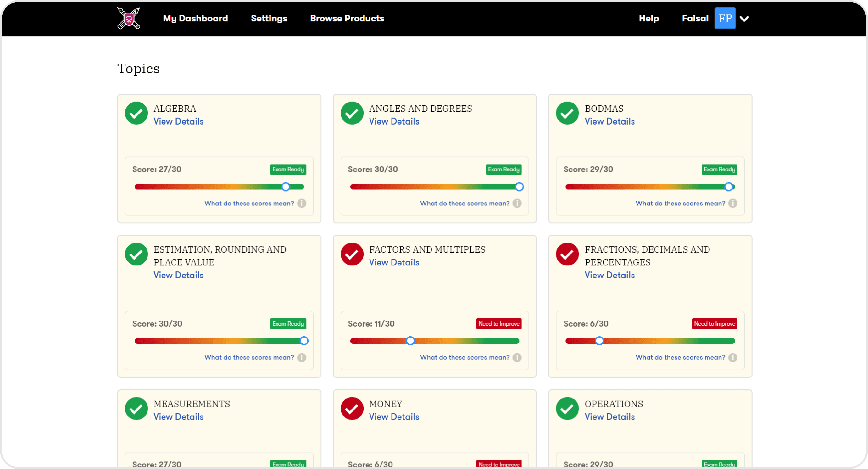
Task: Click the info icon in Estimation card
Action: tap(302, 357)
